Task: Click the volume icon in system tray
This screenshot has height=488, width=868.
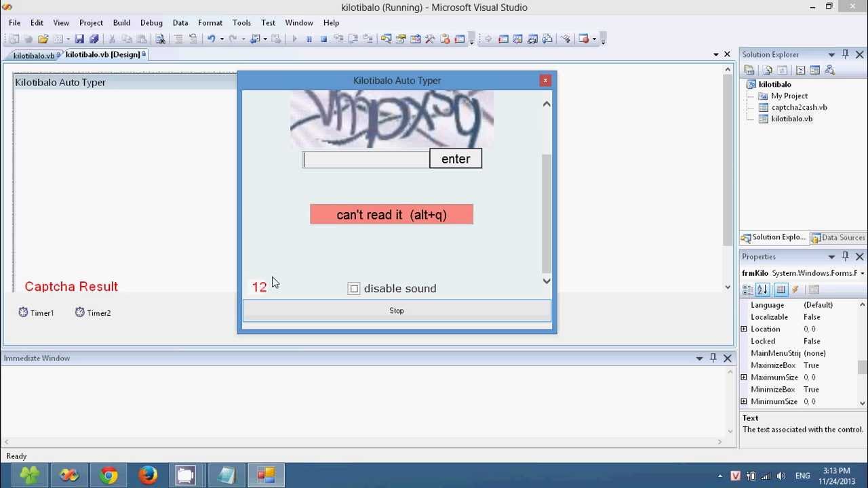Action: [x=781, y=476]
